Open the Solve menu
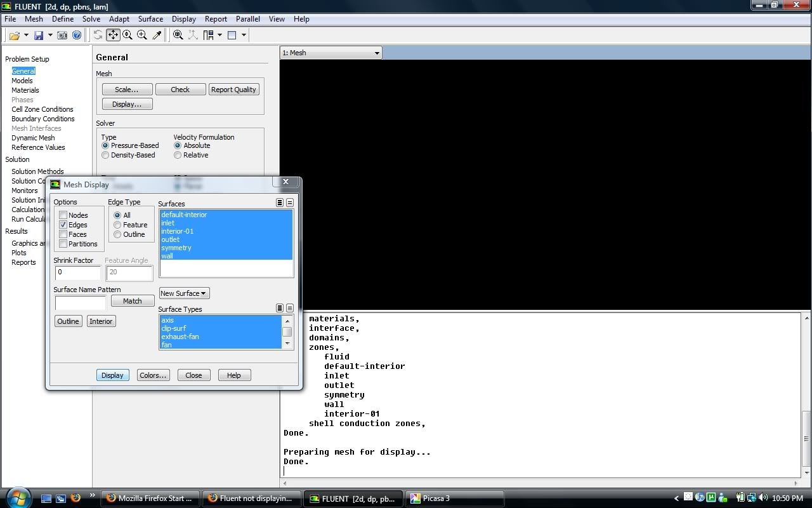 (91, 19)
